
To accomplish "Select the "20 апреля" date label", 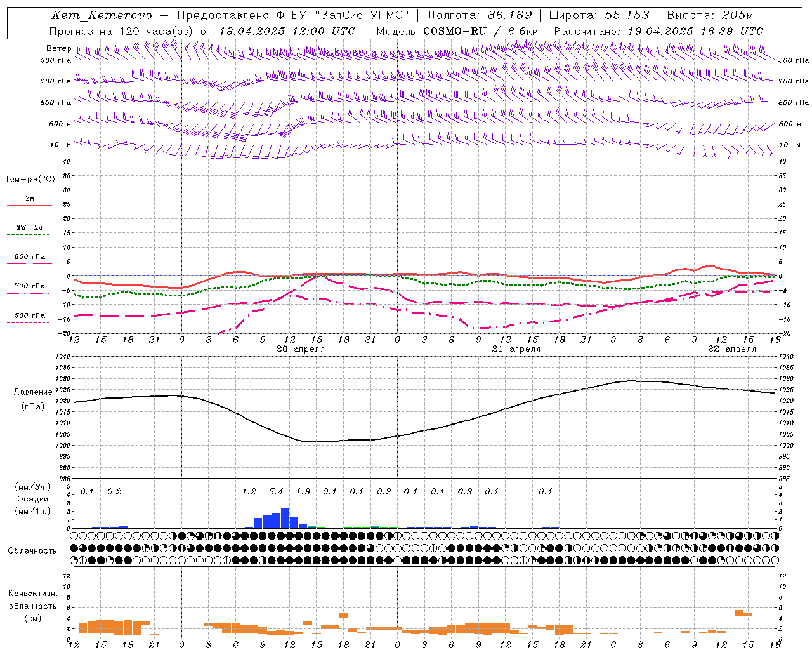I will (x=300, y=349).
